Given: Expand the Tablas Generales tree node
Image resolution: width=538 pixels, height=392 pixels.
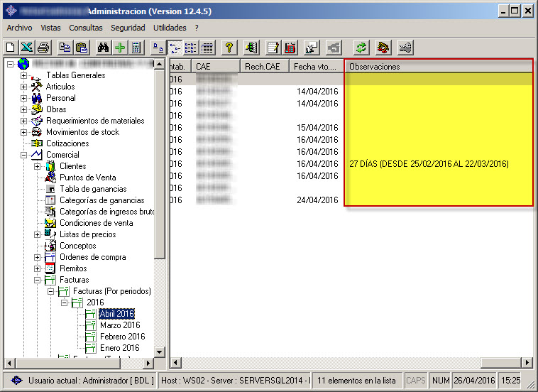Looking at the screenshot, I should coord(23,75).
